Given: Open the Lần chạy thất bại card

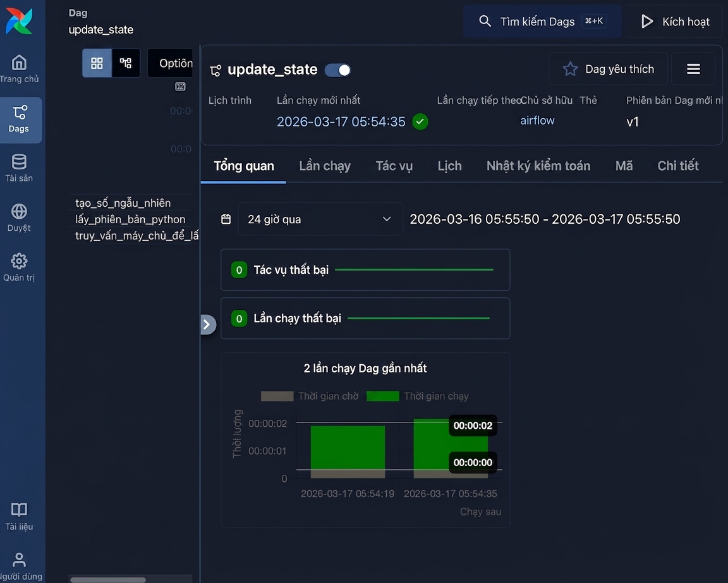Looking at the screenshot, I should [x=365, y=318].
